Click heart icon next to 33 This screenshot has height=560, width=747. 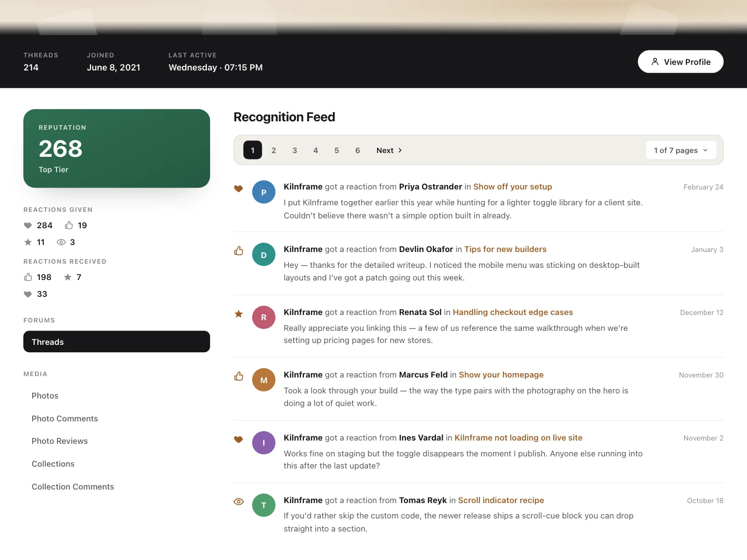(x=28, y=294)
